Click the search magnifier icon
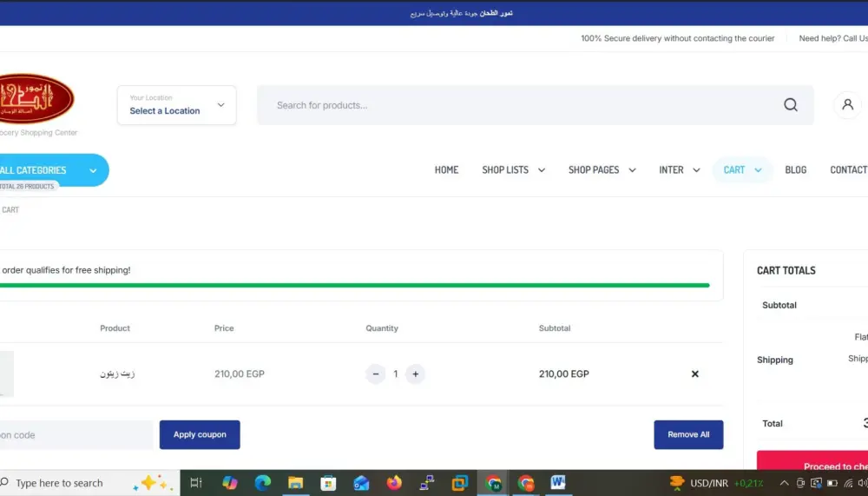 pyautogui.click(x=791, y=105)
